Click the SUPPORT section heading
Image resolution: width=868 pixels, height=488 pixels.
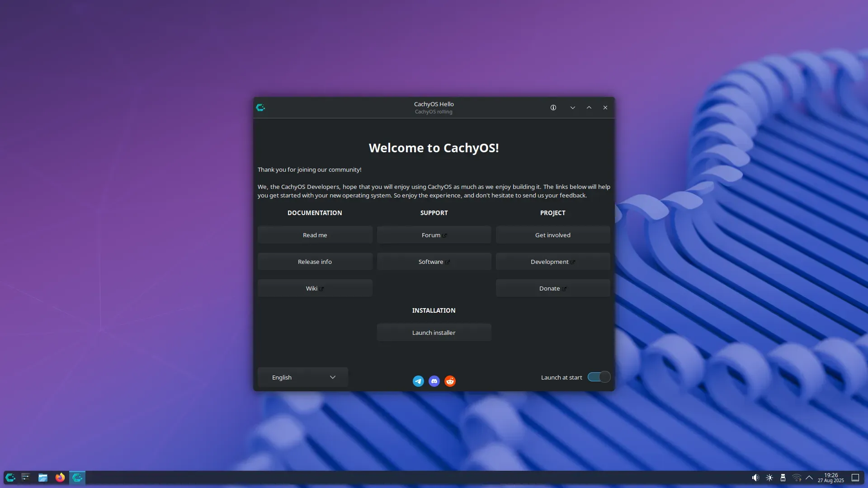(x=434, y=213)
